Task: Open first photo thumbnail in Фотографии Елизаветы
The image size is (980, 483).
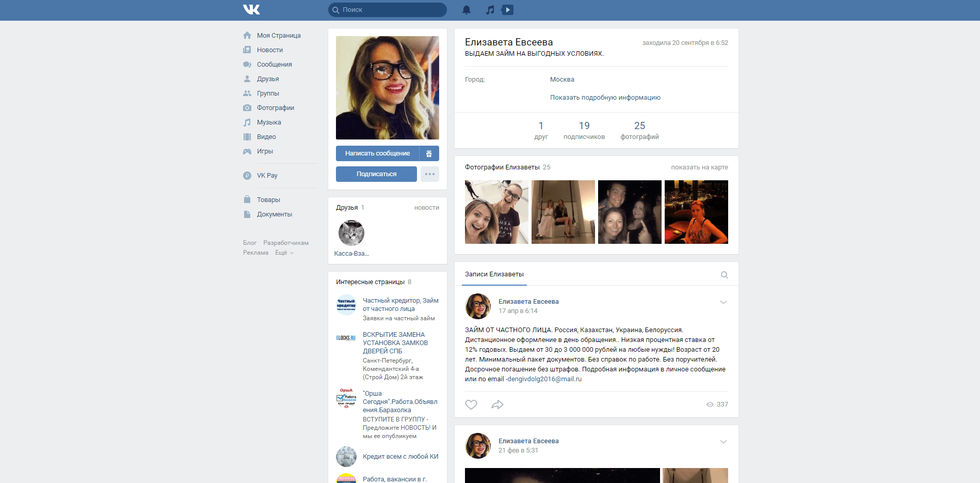Action: coord(496,212)
